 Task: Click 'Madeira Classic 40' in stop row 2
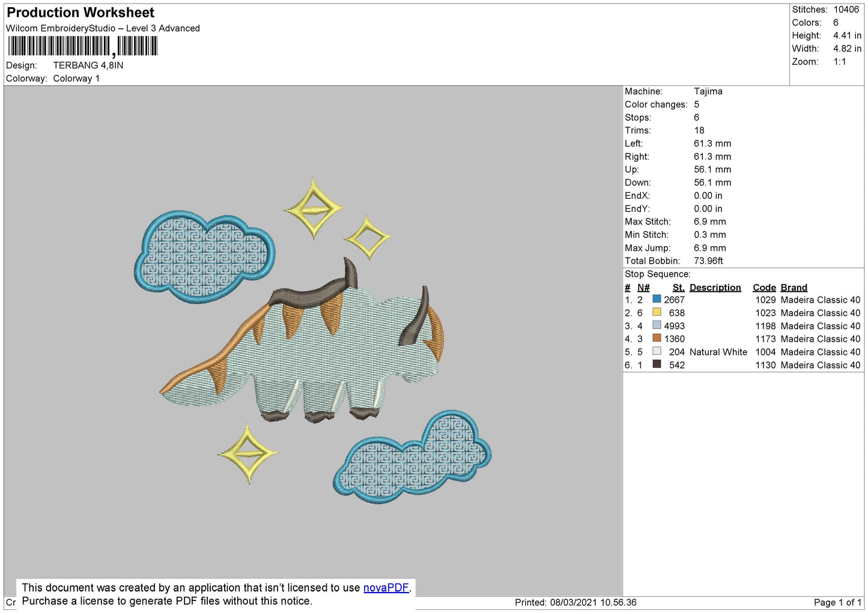coord(821,313)
